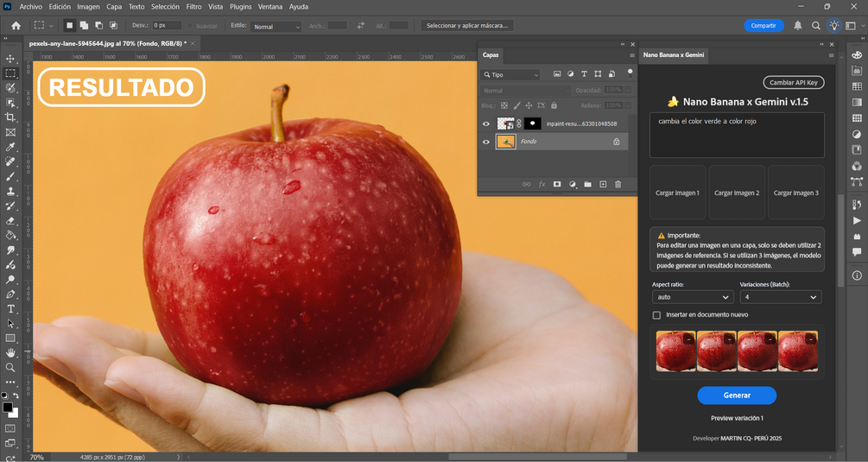Select the Eraser tool
The image size is (868, 462).
tap(10, 220)
